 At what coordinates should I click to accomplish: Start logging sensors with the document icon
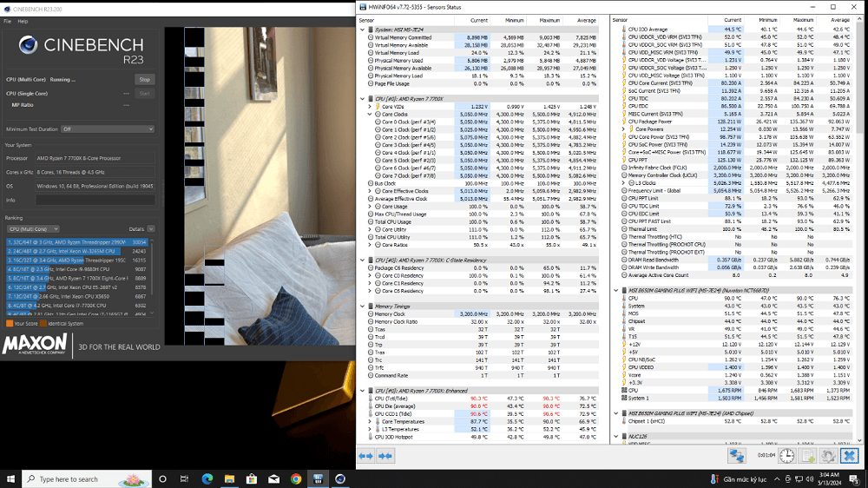tap(808, 456)
